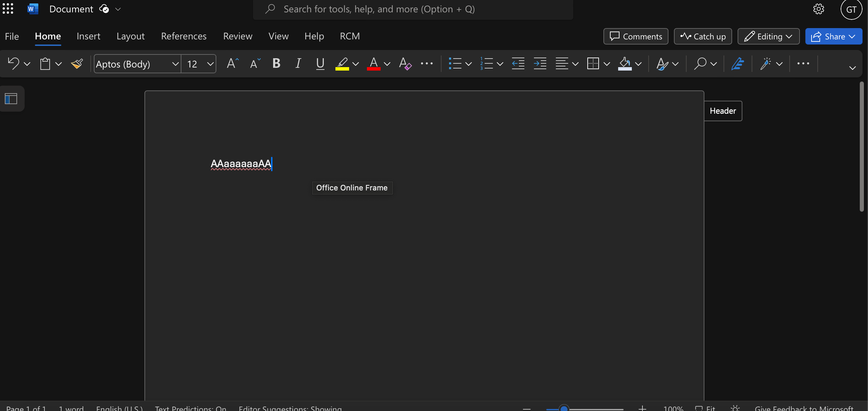Viewport: 868px width, 411px height.
Task: Select the Format Painter brush
Action: click(77, 64)
